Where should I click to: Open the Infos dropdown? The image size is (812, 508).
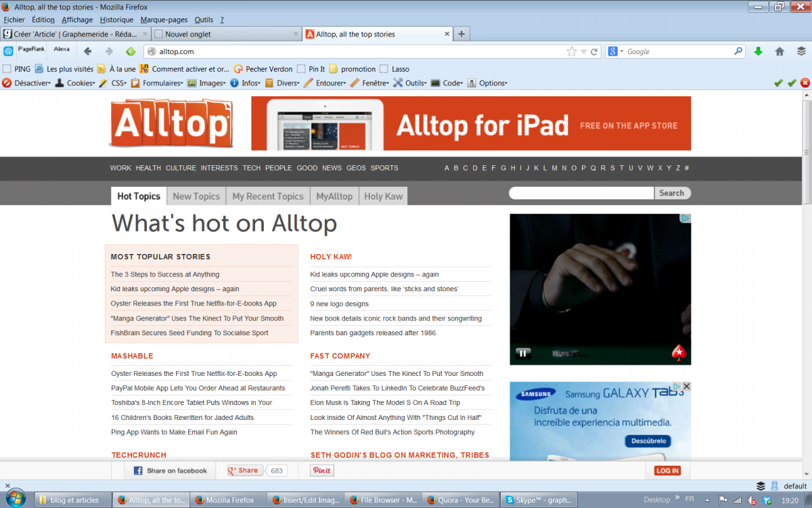tap(246, 83)
